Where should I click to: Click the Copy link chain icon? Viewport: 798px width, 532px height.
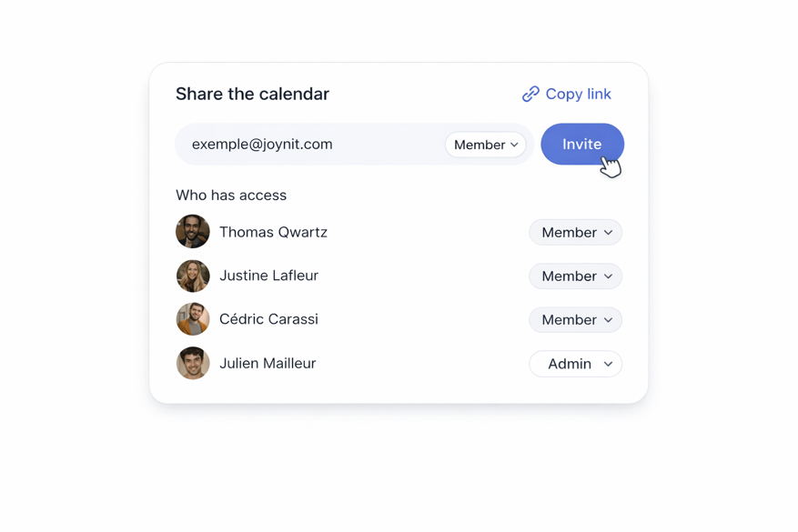530,94
